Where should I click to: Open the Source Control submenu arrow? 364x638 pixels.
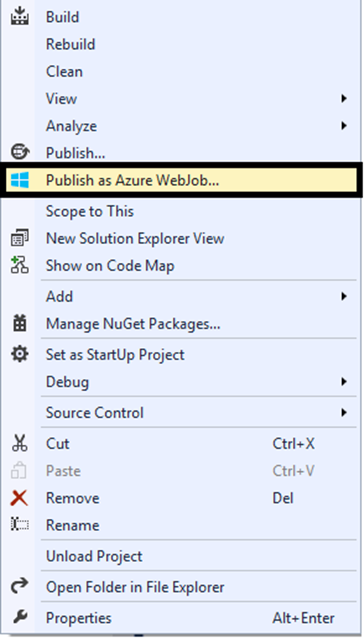[x=344, y=412]
